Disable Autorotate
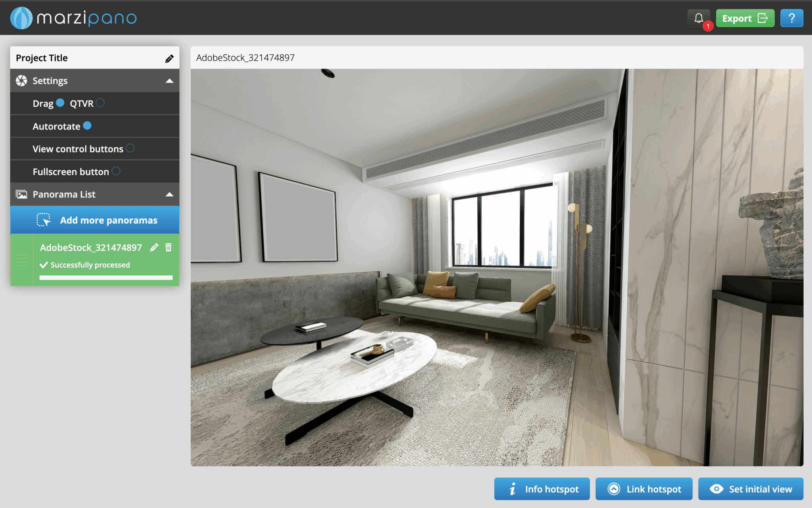 [x=87, y=126]
